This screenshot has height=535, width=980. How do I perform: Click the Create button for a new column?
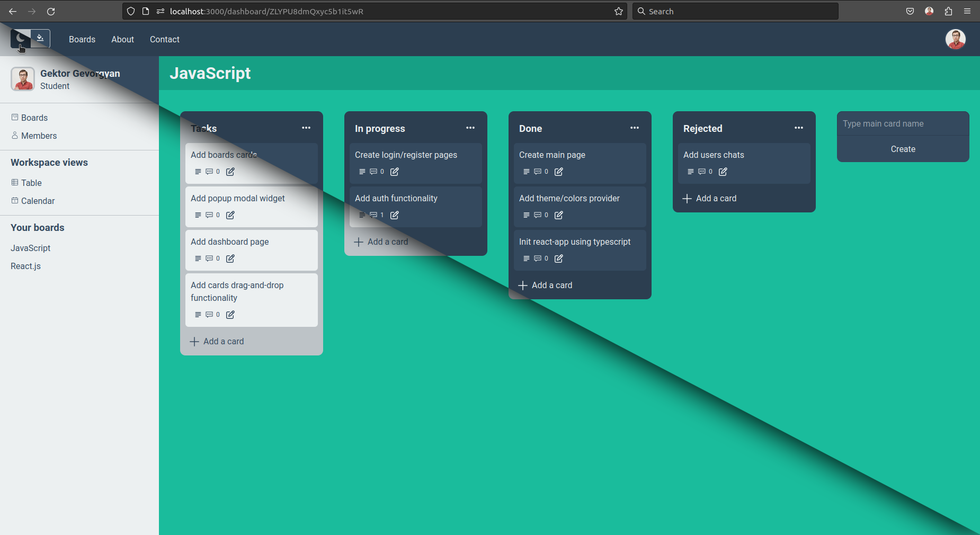[x=902, y=149]
